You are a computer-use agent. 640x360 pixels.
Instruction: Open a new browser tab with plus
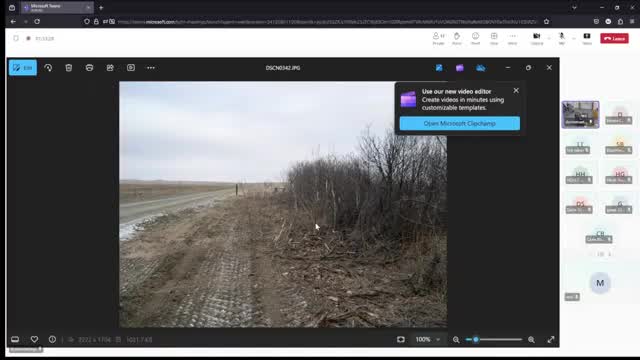tap(101, 7)
